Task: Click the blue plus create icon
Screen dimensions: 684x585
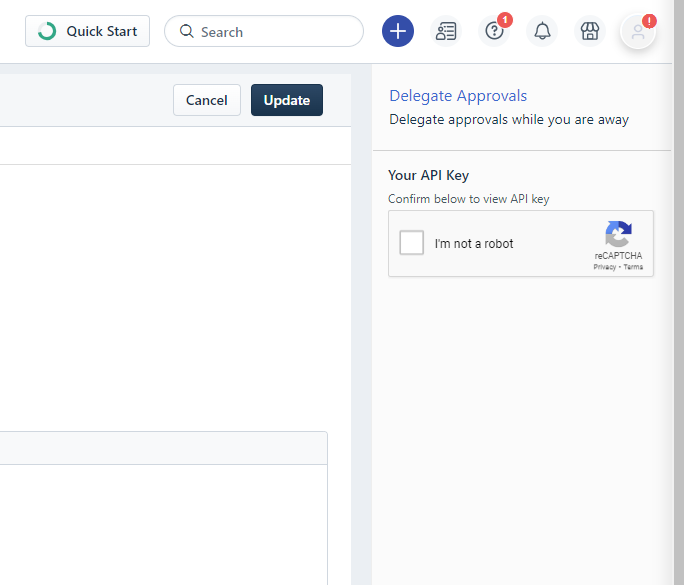Action: tap(398, 31)
